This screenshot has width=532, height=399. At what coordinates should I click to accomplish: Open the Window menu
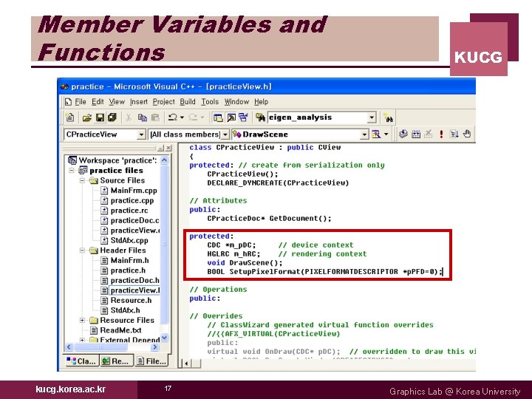coord(236,102)
